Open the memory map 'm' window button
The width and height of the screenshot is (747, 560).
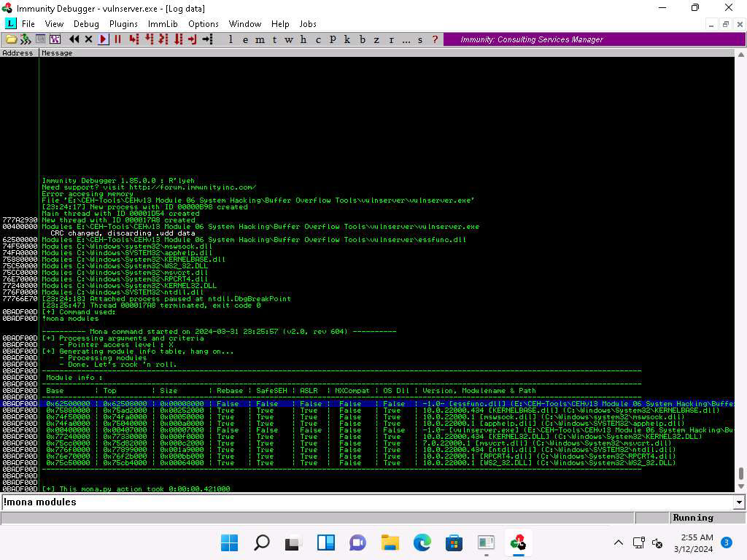point(260,39)
